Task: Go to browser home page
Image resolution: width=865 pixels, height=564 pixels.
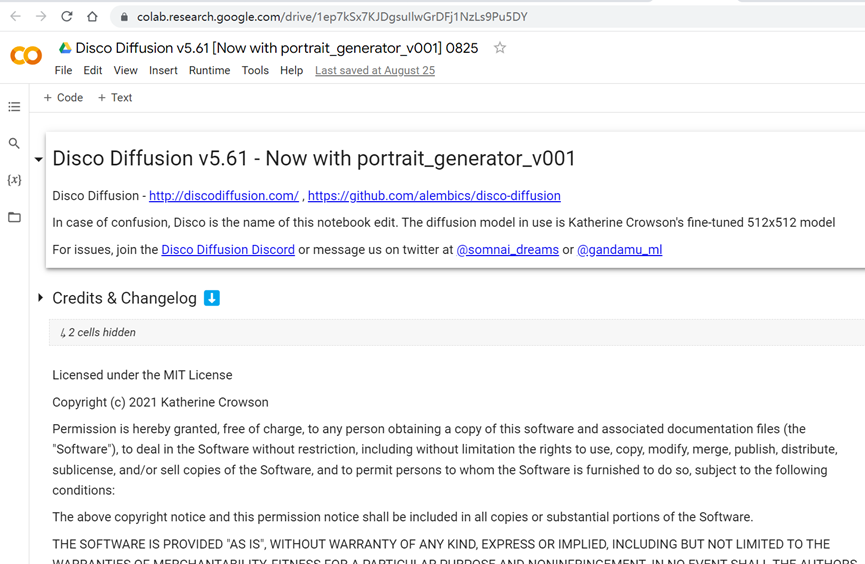Action: click(x=92, y=17)
